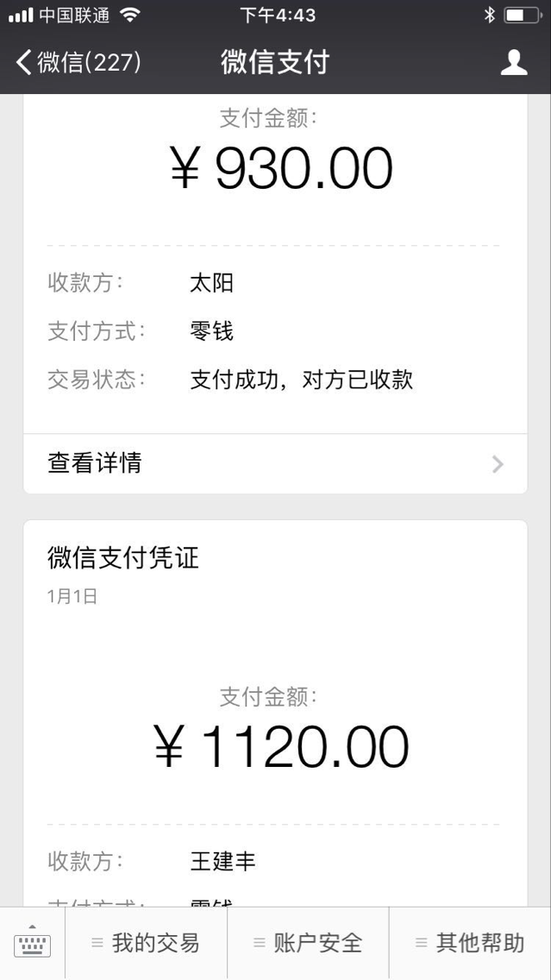Tap the ¥930.00 payment amount
The height and width of the screenshot is (980, 551).
281,168
